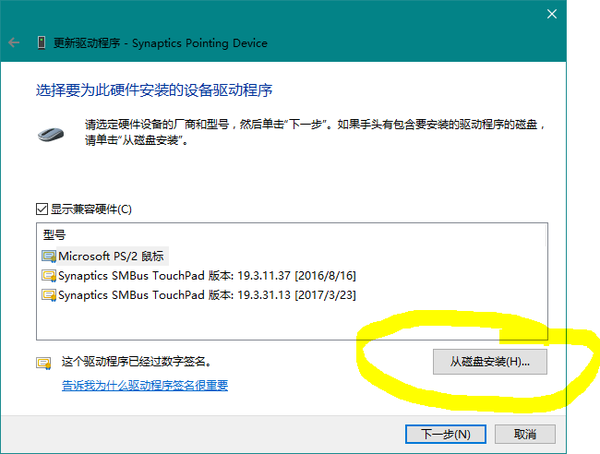
Task: Click the 显示兼容硬件(C) label text
Action: [91, 209]
